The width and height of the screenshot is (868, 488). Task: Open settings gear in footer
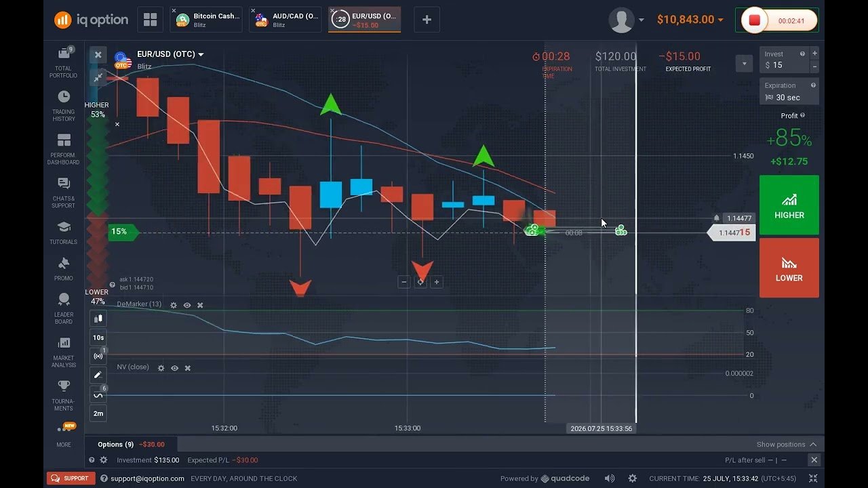point(633,479)
